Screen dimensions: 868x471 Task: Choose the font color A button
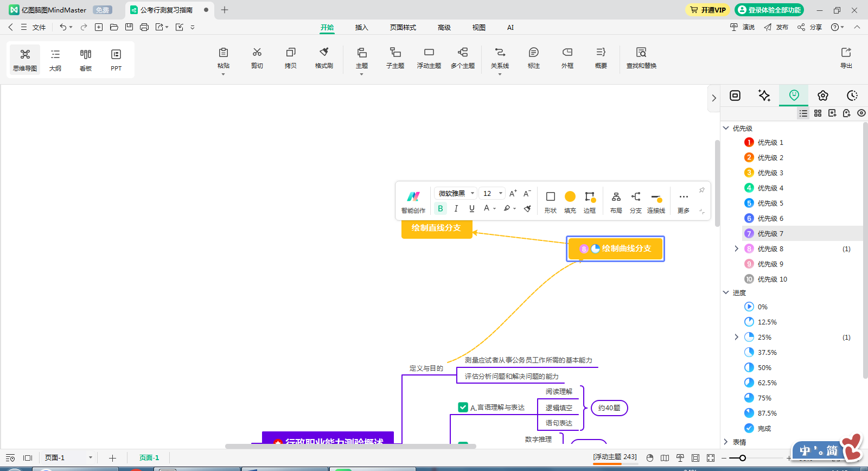pyautogui.click(x=487, y=208)
